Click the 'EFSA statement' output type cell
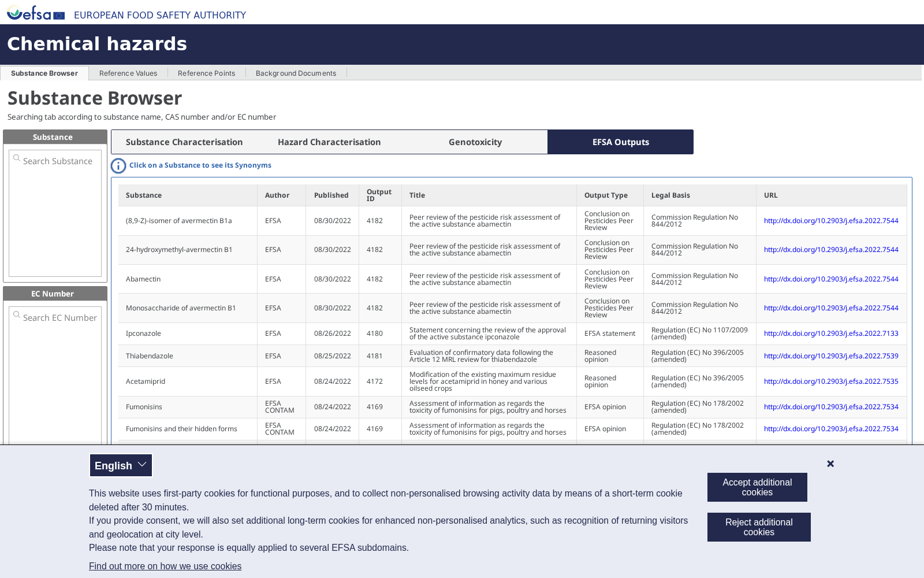The height and width of the screenshot is (578, 924). [610, 334]
